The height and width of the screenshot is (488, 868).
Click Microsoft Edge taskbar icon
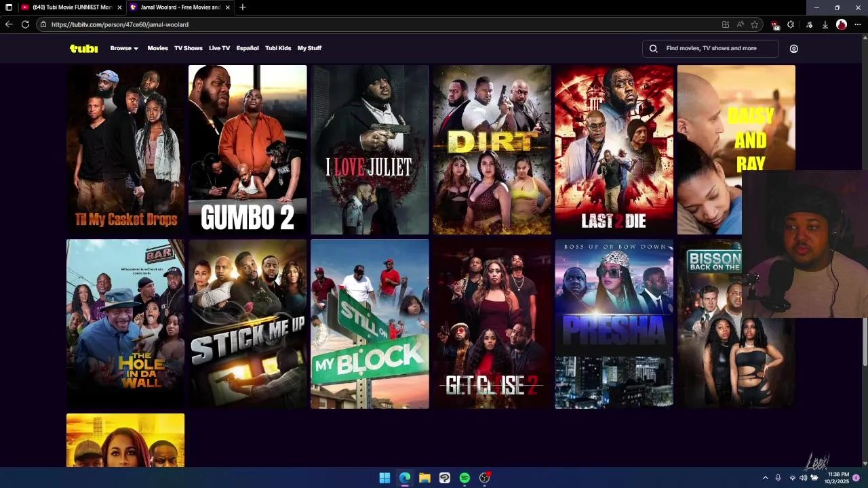[405, 478]
